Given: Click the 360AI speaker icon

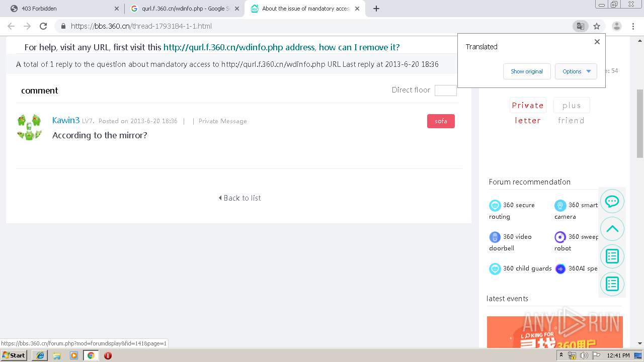Looking at the screenshot, I should click(x=560, y=268).
